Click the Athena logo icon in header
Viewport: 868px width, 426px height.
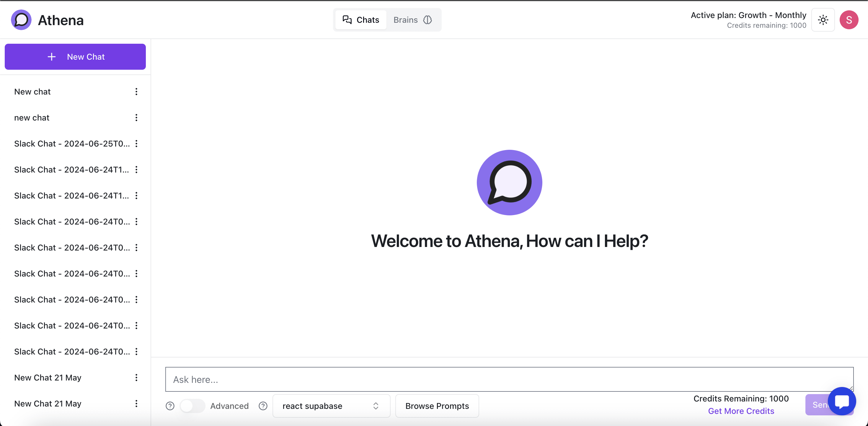point(21,20)
